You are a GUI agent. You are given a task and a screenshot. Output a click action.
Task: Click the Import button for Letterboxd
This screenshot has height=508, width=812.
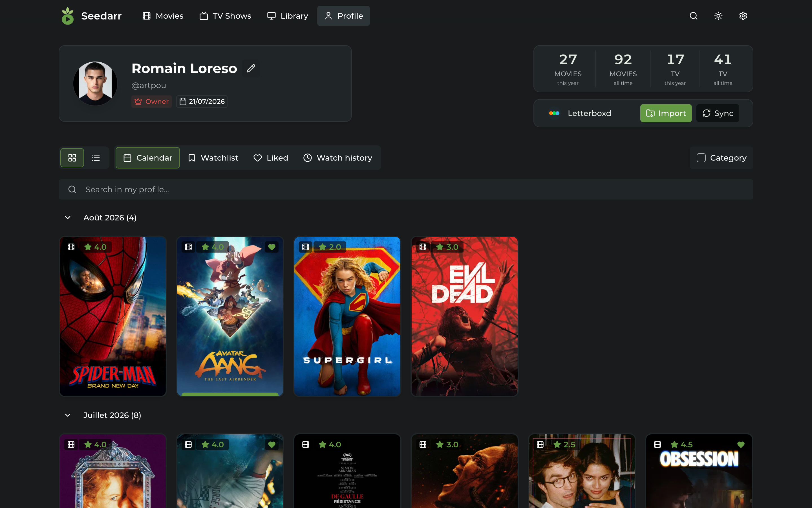(x=666, y=113)
